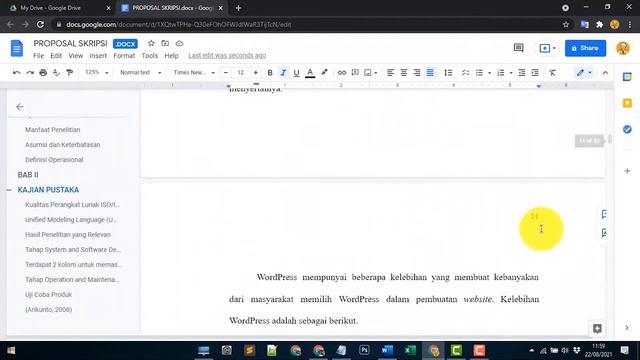Open Excel from the Windows taskbar

(410, 350)
